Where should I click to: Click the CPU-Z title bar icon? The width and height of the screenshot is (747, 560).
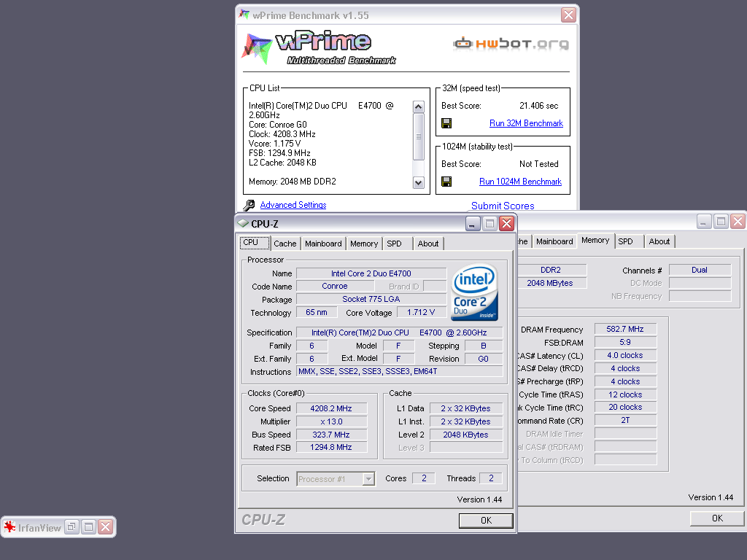click(243, 223)
